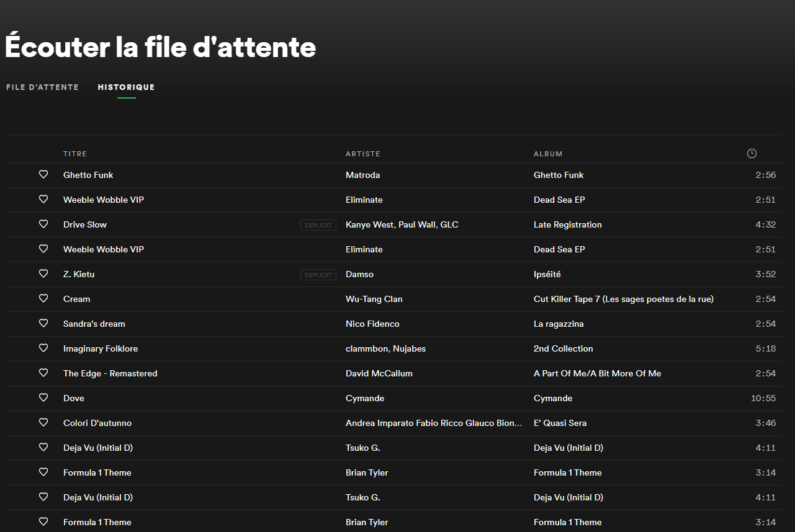Like the song Ghetto Funk
795x532 pixels.
click(43, 175)
